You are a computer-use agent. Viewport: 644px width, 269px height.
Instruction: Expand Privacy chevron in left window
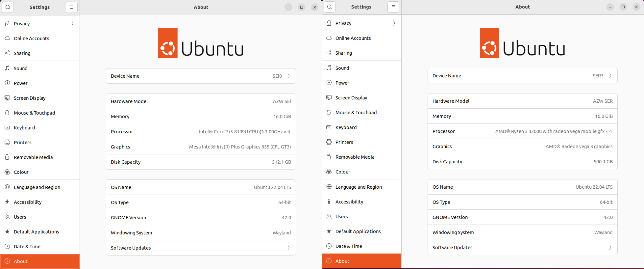pyautogui.click(x=72, y=24)
